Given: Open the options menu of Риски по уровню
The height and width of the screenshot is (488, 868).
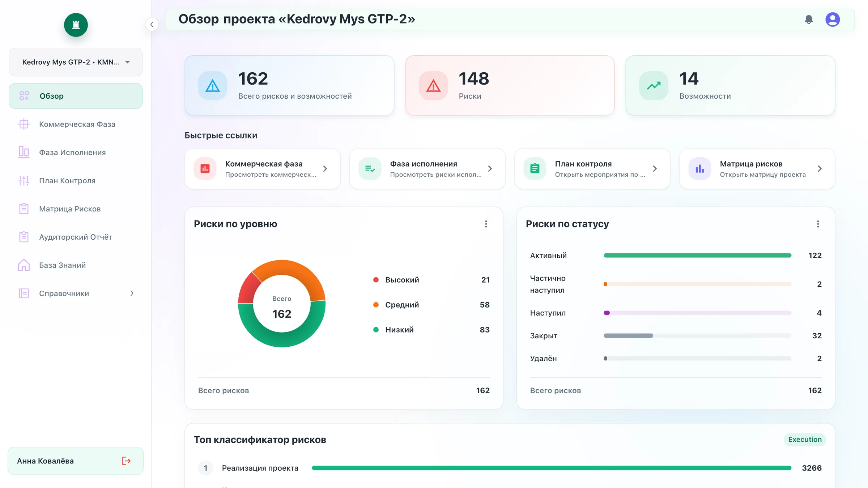Looking at the screenshot, I should click(486, 224).
